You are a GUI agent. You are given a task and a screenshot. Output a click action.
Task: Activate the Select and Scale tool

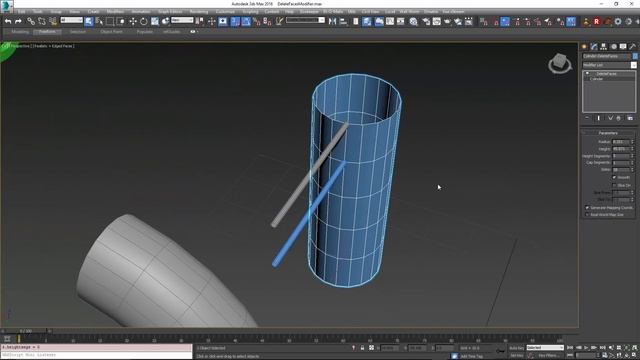coord(155,21)
